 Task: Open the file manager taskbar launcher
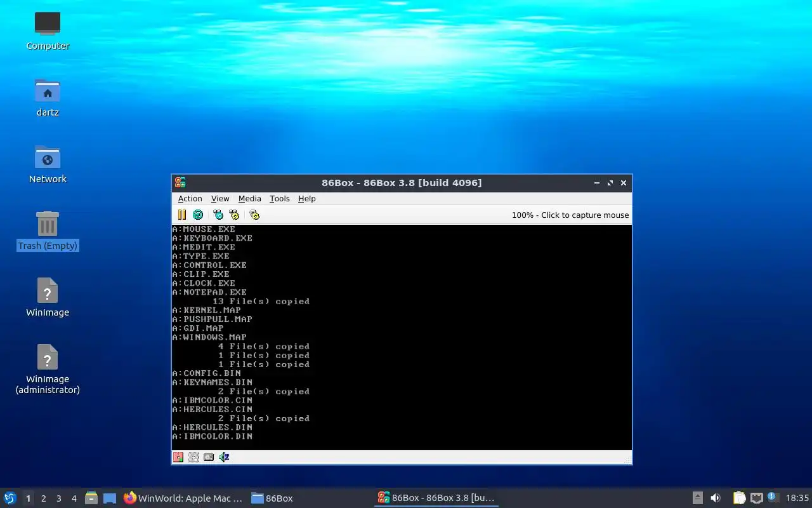[x=91, y=498]
